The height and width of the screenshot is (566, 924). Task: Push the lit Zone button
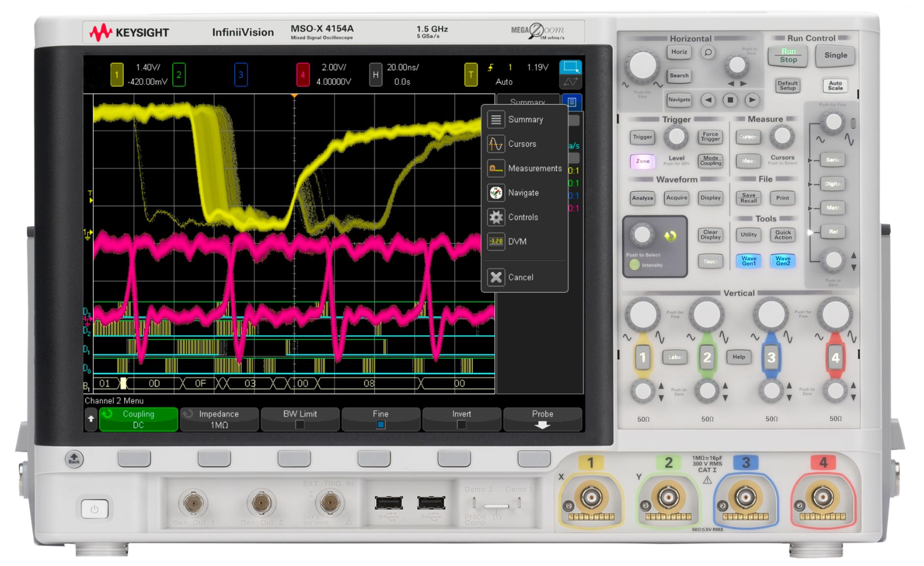click(642, 161)
